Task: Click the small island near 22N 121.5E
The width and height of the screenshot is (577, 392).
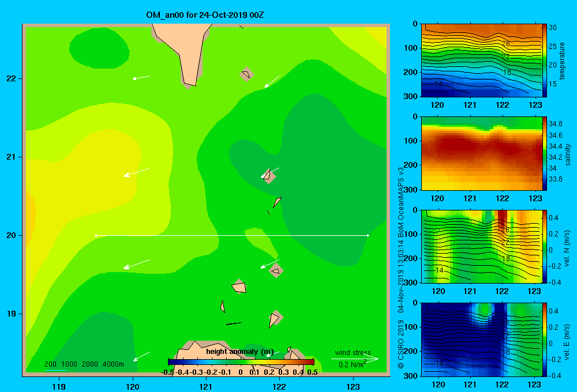Action: (x=246, y=74)
